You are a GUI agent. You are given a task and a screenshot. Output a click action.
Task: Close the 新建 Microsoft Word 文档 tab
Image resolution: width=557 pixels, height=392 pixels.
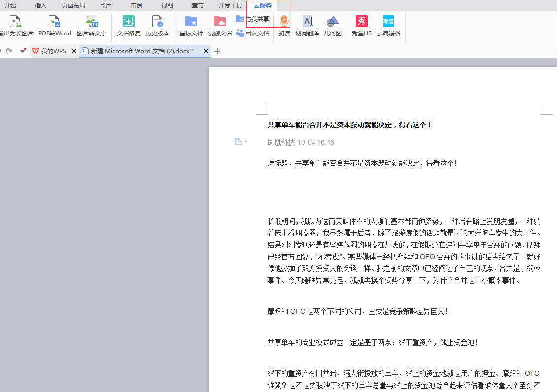(x=206, y=51)
